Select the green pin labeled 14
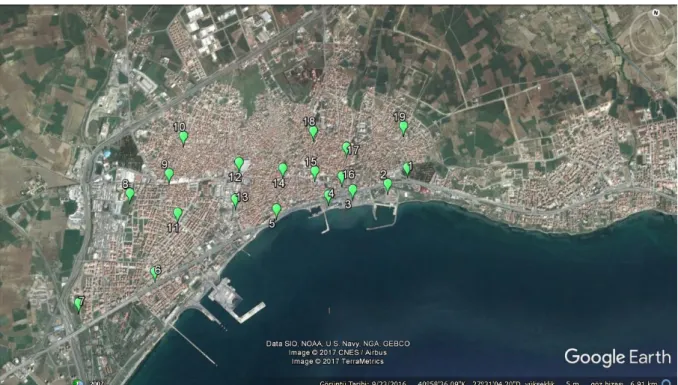Image resolution: width=678 pixels, height=385 pixels. pos(283,170)
